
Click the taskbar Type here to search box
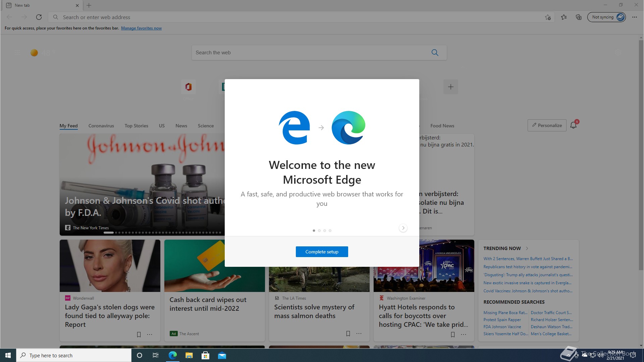(74, 355)
